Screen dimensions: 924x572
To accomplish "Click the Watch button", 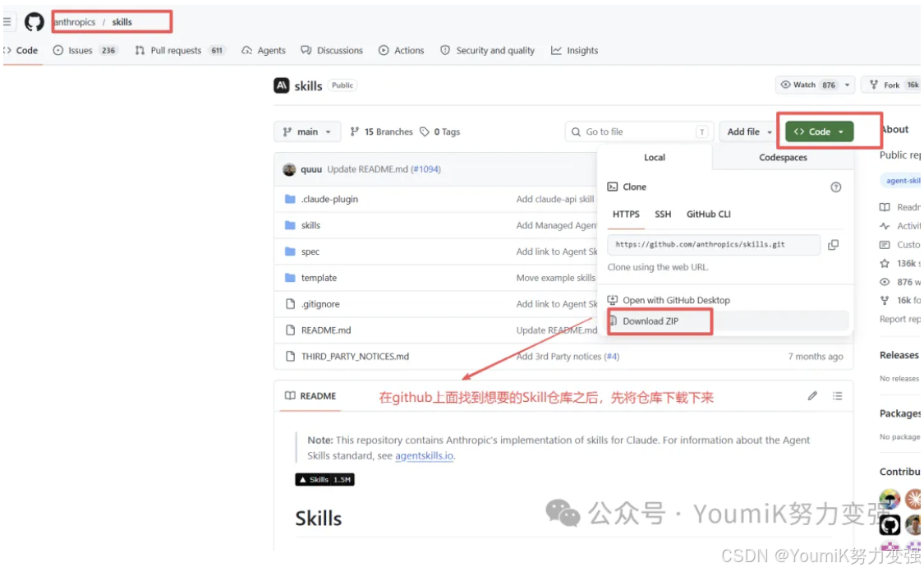I will pos(808,85).
